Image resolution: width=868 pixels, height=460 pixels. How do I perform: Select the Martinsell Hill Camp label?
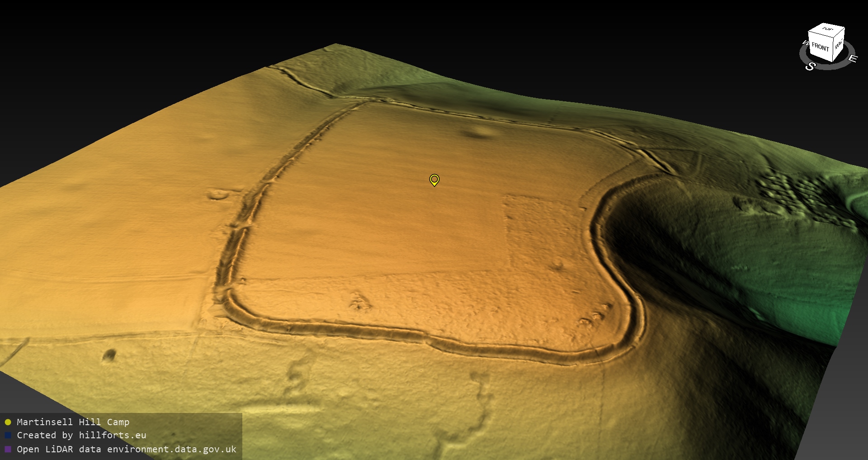point(73,422)
